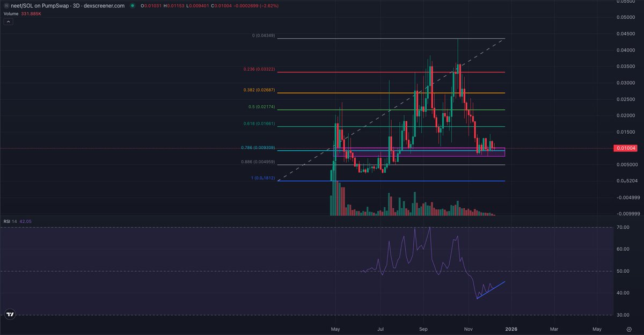
Task: Click the 0.382 (0.02687) Fibonacci label
Action: click(258, 90)
